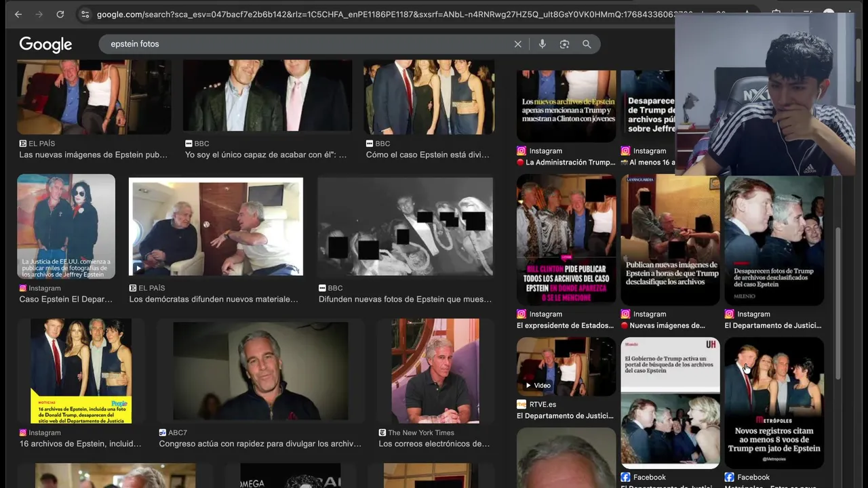Click the airplane video thumbnail from EL PAÍS
This screenshot has width=868, height=488.
[x=216, y=226]
